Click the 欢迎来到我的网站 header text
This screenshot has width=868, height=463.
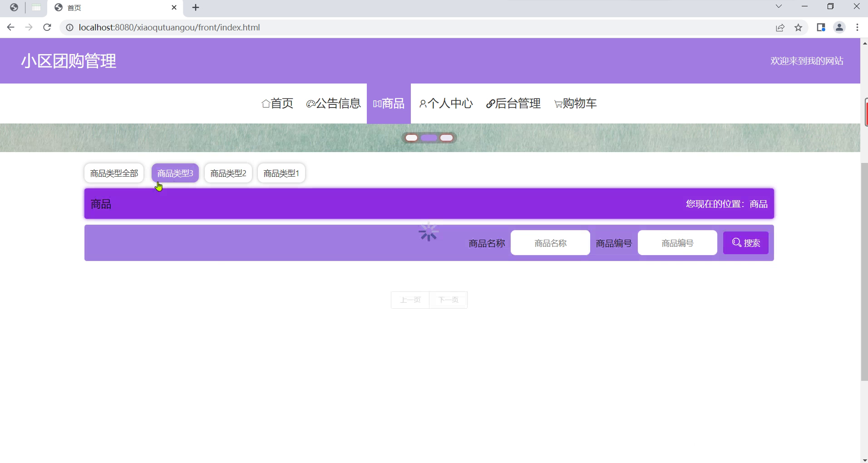[x=807, y=61]
